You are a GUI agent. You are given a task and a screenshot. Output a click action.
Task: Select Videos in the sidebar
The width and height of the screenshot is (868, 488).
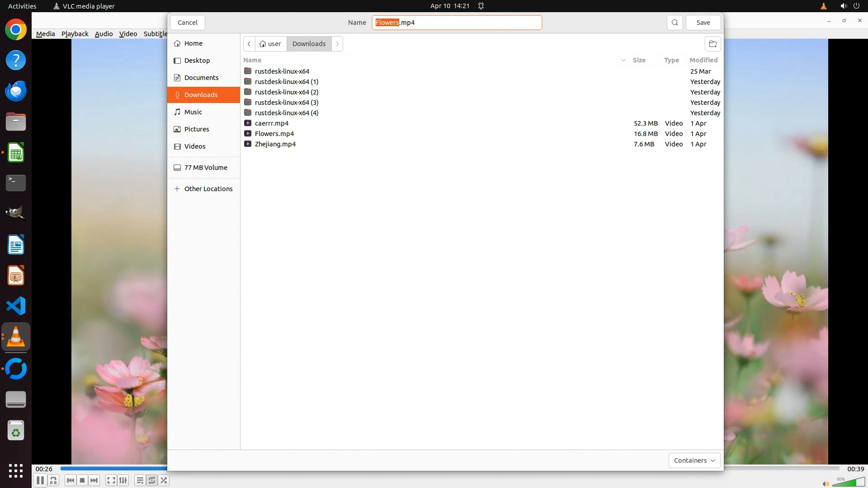[195, 146]
